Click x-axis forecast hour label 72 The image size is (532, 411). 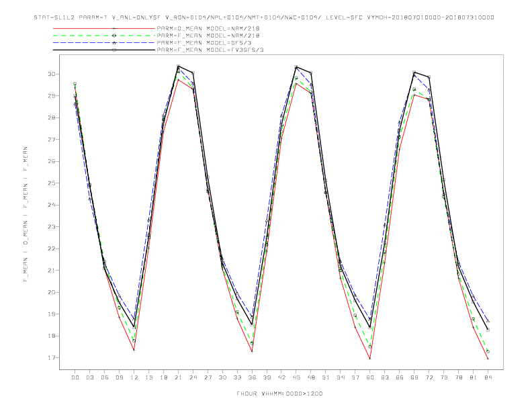pyautogui.click(x=429, y=377)
